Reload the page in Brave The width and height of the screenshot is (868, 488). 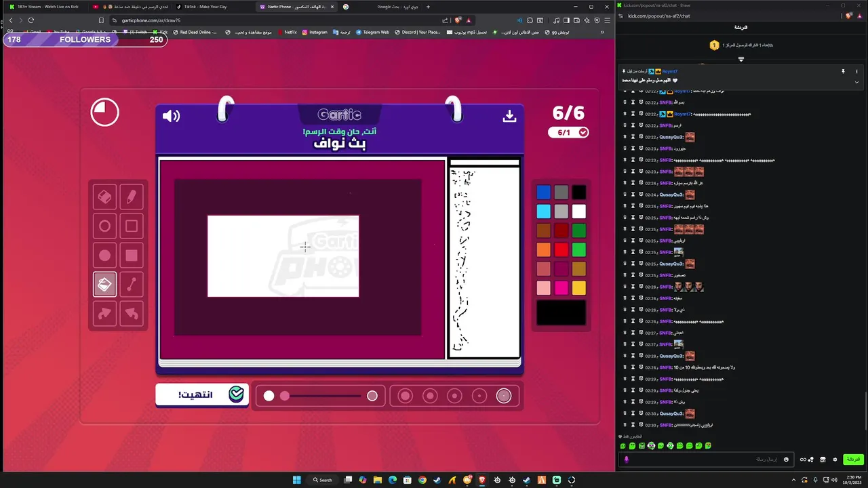pos(31,20)
